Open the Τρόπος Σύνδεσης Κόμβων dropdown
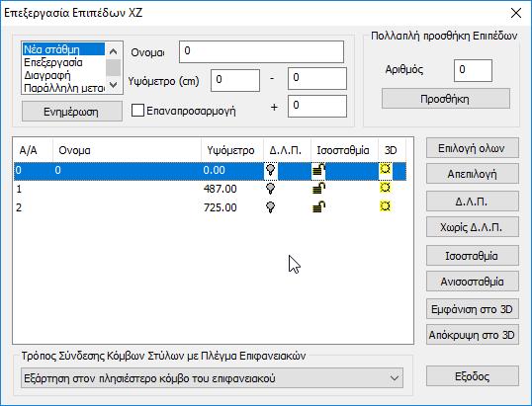The height and width of the screenshot is (406, 532). click(x=212, y=378)
